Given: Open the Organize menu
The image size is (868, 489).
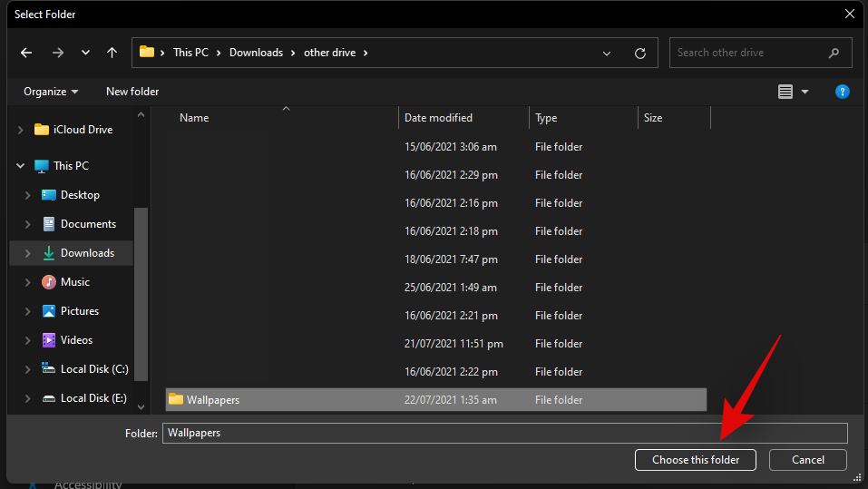Looking at the screenshot, I should click(51, 92).
